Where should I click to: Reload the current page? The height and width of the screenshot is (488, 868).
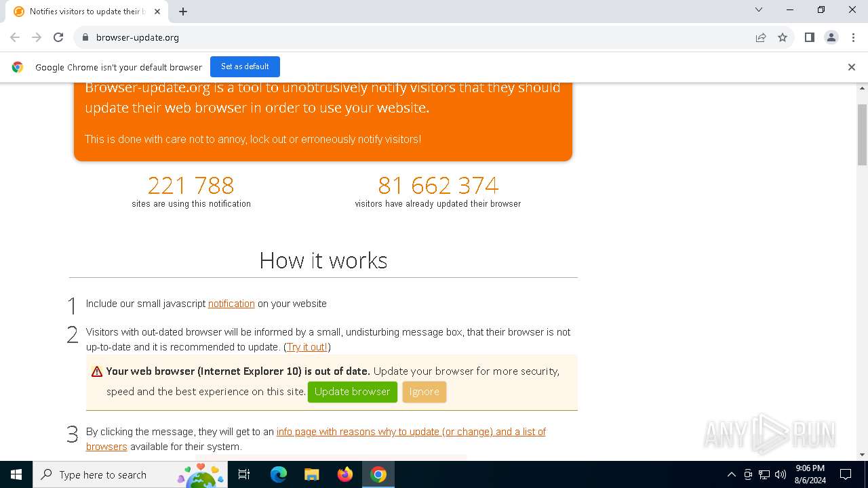click(58, 37)
